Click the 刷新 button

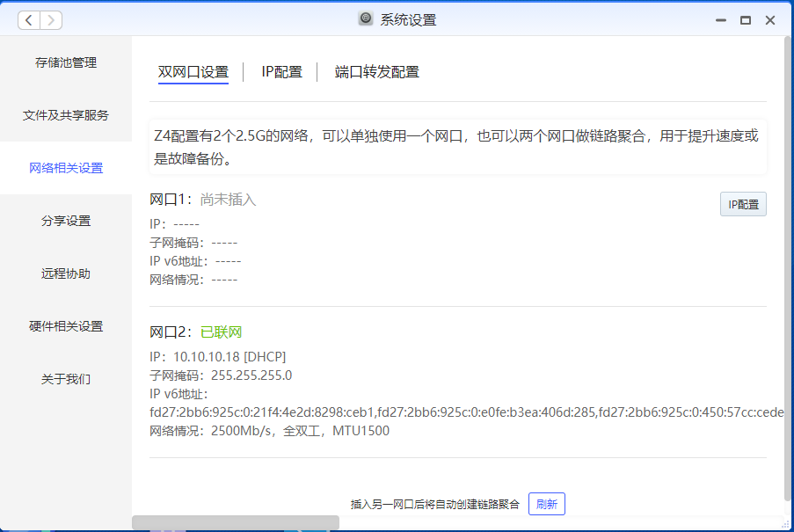546,504
